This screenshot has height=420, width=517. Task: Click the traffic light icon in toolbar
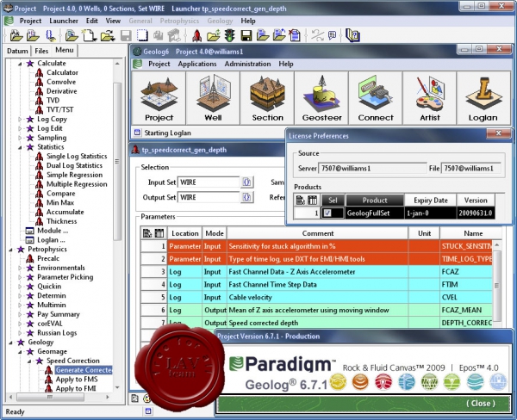tap(230, 35)
